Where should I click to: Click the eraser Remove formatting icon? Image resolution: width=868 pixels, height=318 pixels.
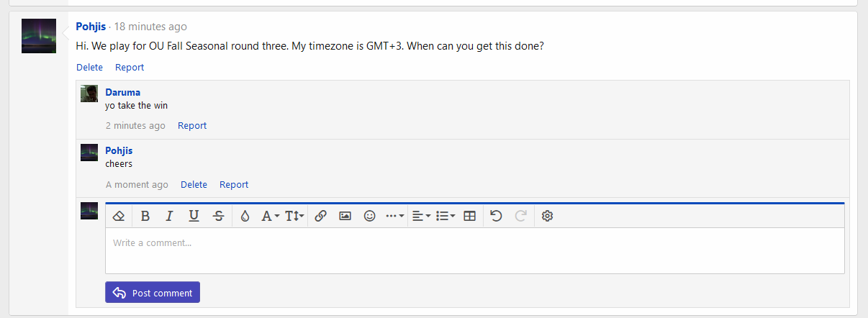point(119,216)
